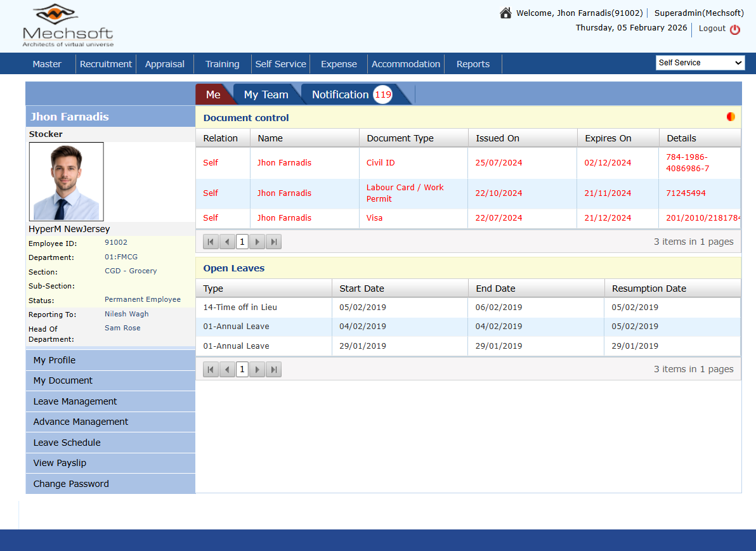Screen dimensions: 756x551
Task: Click the Superadmin(Mechsoft) text in header
Action: (699, 13)
